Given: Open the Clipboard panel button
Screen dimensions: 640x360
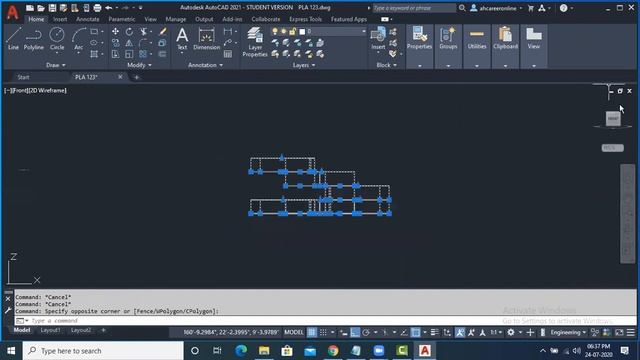Looking at the screenshot, I should pyautogui.click(x=505, y=46).
